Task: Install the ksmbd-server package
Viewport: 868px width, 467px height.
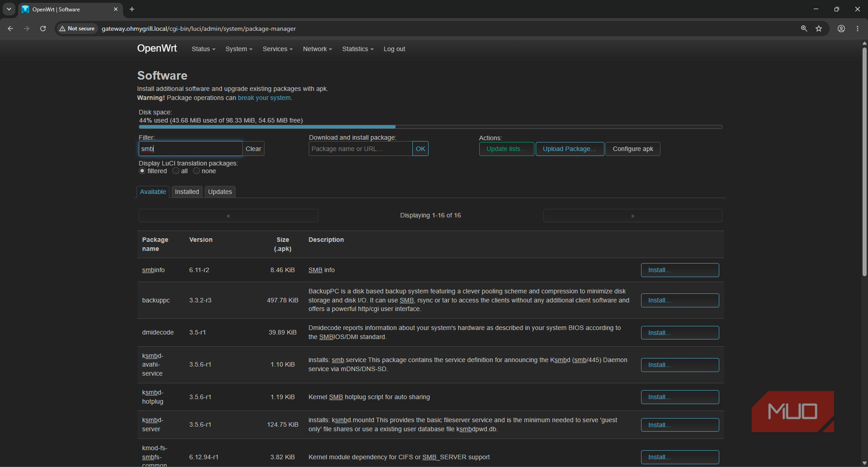Action: tap(680, 425)
